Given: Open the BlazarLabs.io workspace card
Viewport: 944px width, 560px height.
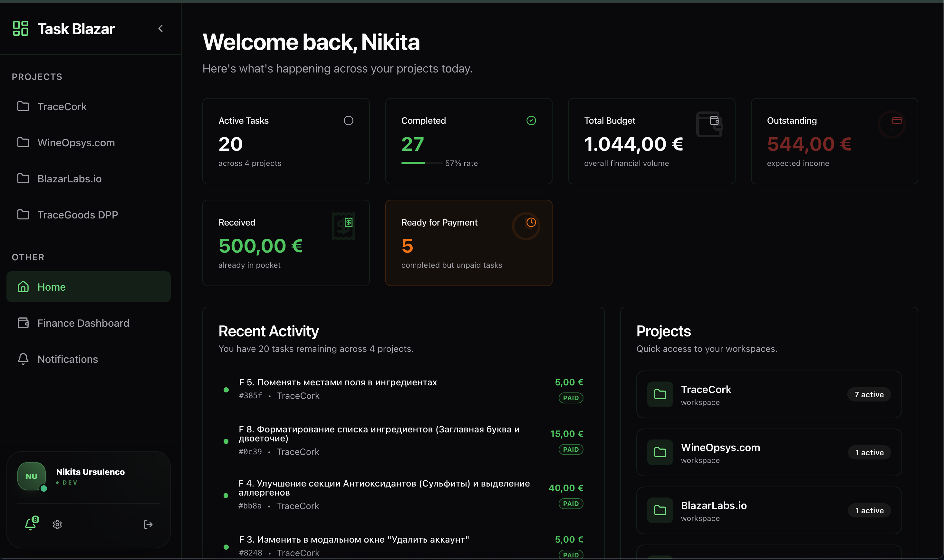Looking at the screenshot, I should point(769,511).
